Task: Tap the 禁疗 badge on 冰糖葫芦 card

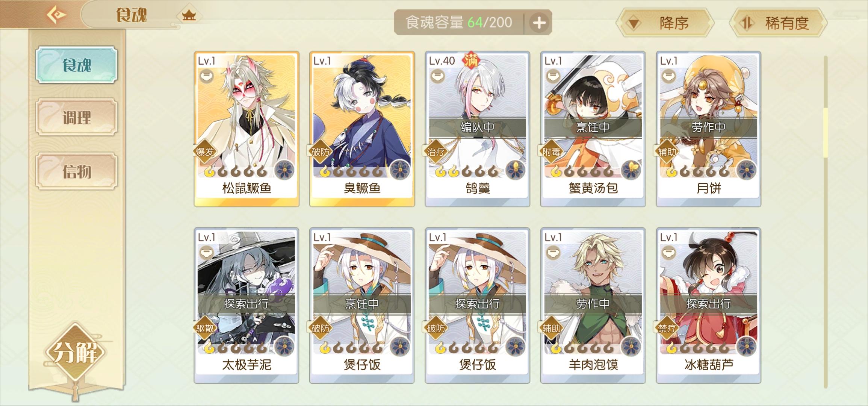Action: 667,328
